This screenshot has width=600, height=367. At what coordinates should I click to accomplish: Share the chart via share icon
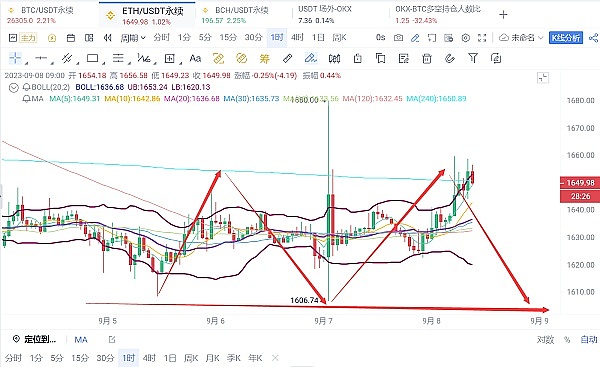[593, 38]
